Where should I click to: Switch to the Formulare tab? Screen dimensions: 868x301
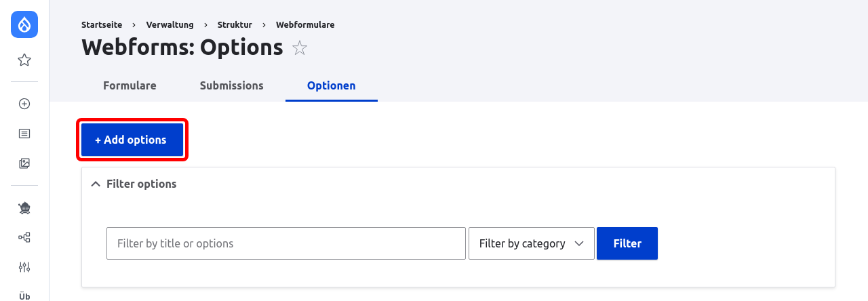pos(130,86)
